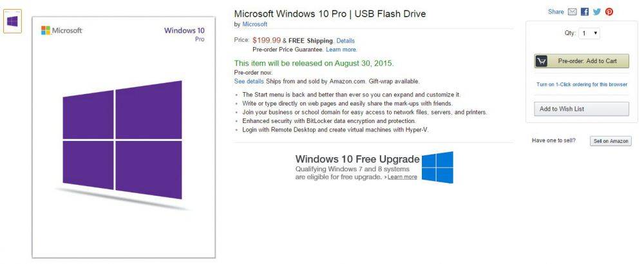Click the Sell on Amazon button

611,141
